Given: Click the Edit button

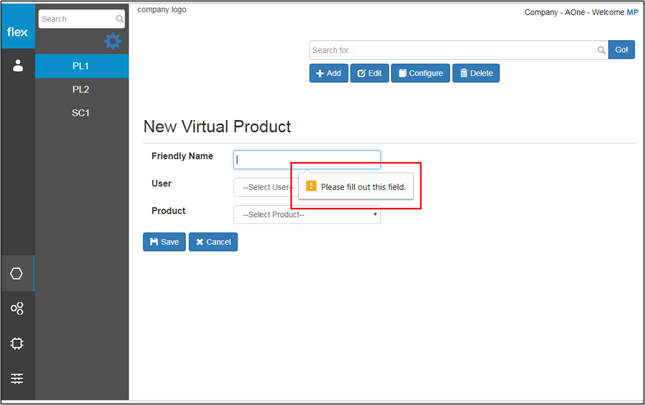Looking at the screenshot, I should tap(369, 73).
